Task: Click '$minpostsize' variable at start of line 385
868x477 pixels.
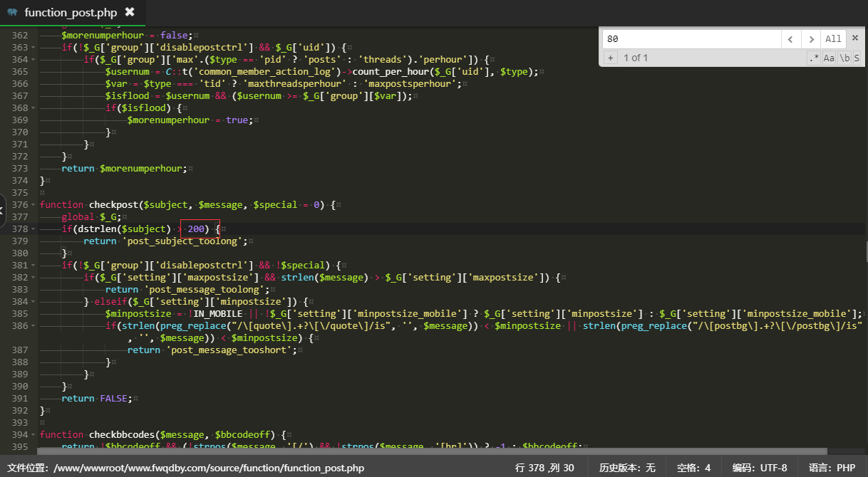Action: point(138,314)
